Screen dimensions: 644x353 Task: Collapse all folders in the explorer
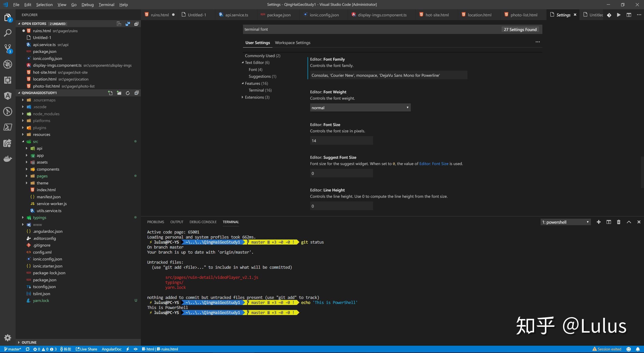coord(136,93)
